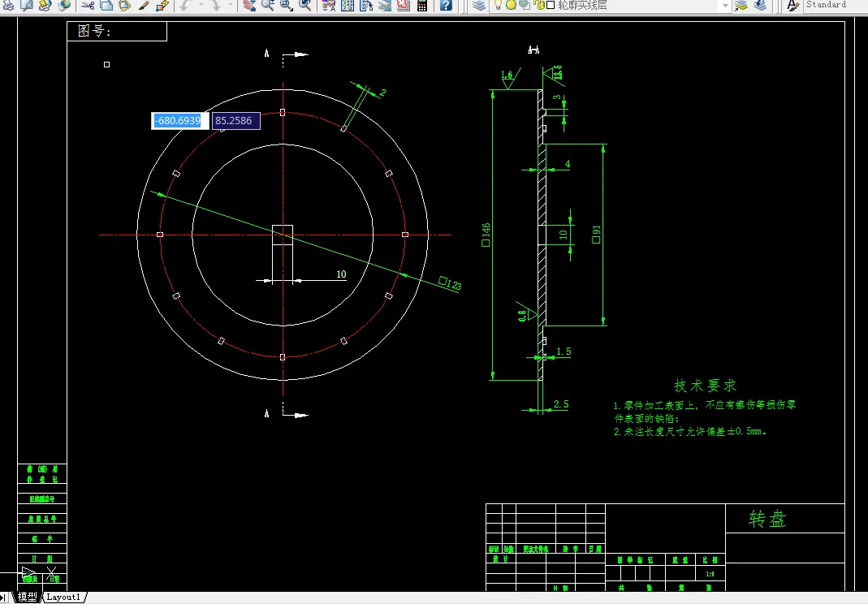Click the A-A section view label

coord(533,50)
